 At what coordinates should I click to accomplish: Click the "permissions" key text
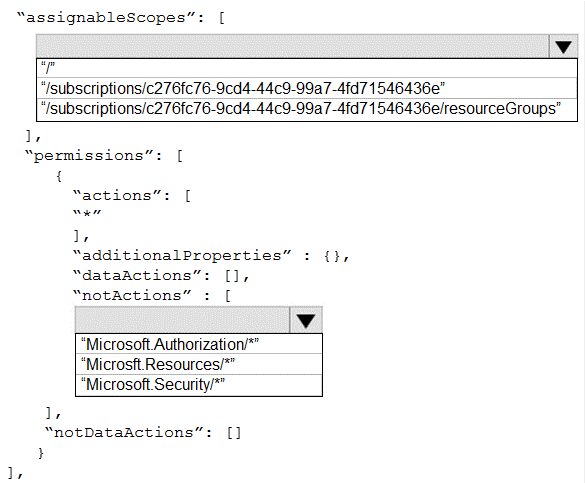pyautogui.click(x=89, y=156)
